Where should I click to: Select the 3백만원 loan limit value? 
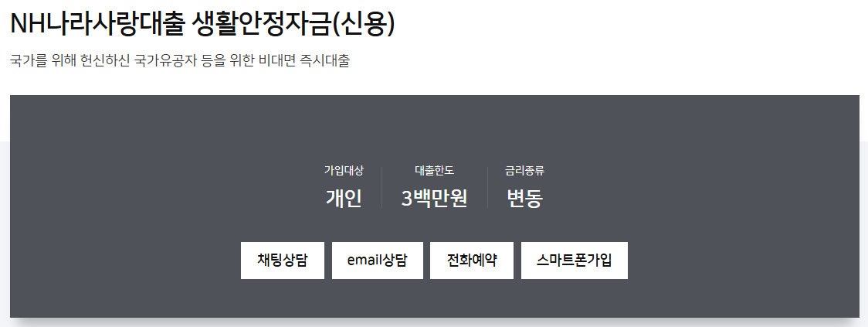pos(434,199)
